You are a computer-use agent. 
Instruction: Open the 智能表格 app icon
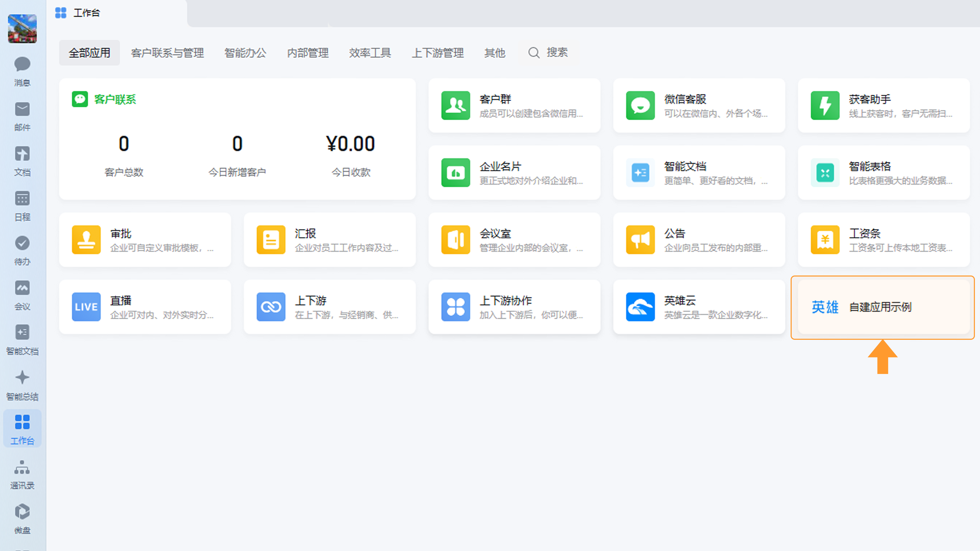[x=825, y=173]
